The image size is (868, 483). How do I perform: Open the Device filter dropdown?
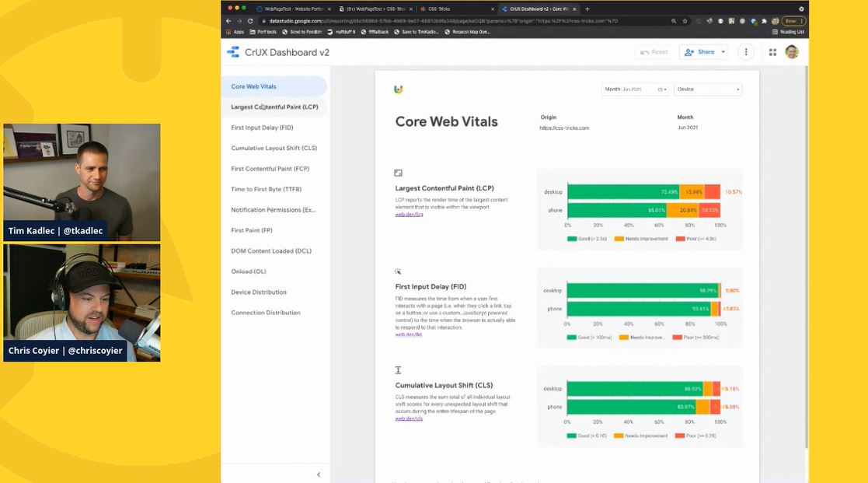(707, 89)
